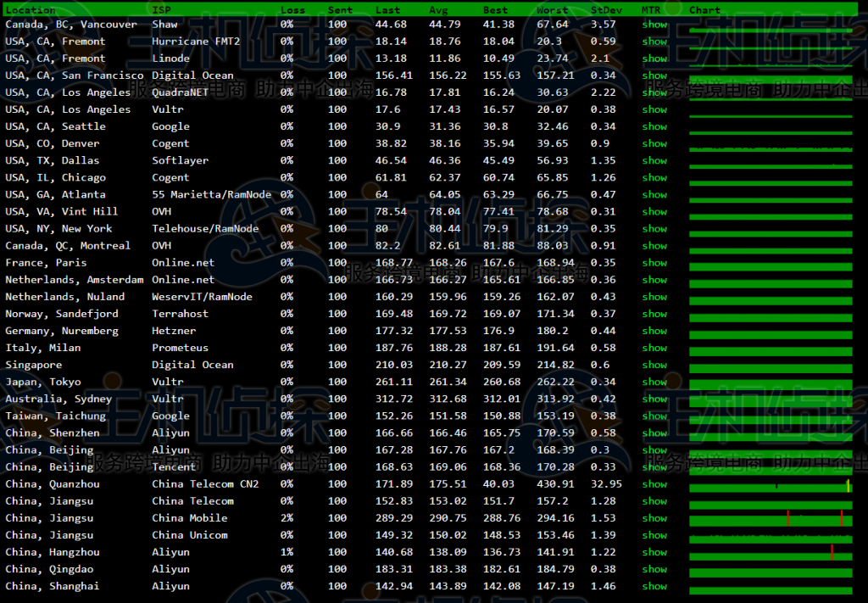This screenshot has height=603, width=868.
Task: Open MTR show link for Fremont Linode row
Action: (654, 59)
